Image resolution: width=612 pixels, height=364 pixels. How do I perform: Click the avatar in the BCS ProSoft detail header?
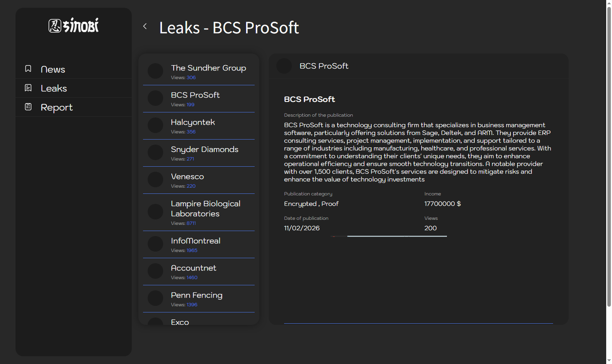click(x=284, y=66)
